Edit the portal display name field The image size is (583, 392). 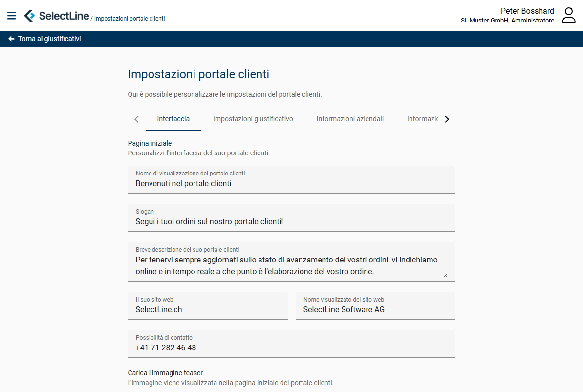click(x=291, y=184)
